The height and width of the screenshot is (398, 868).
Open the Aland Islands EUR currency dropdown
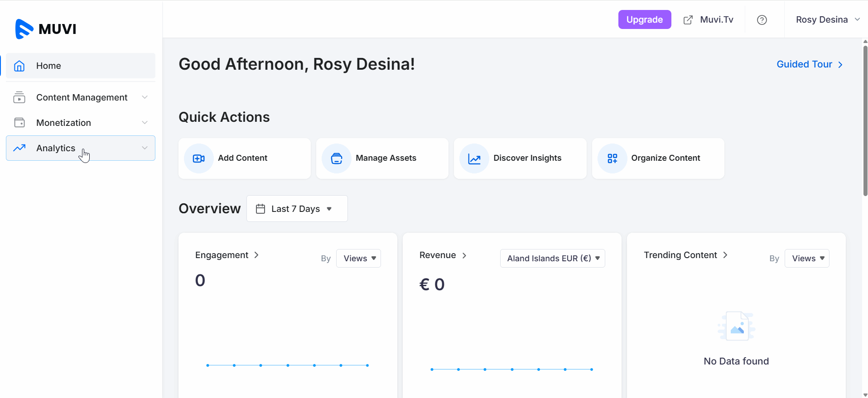(x=552, y=259)
